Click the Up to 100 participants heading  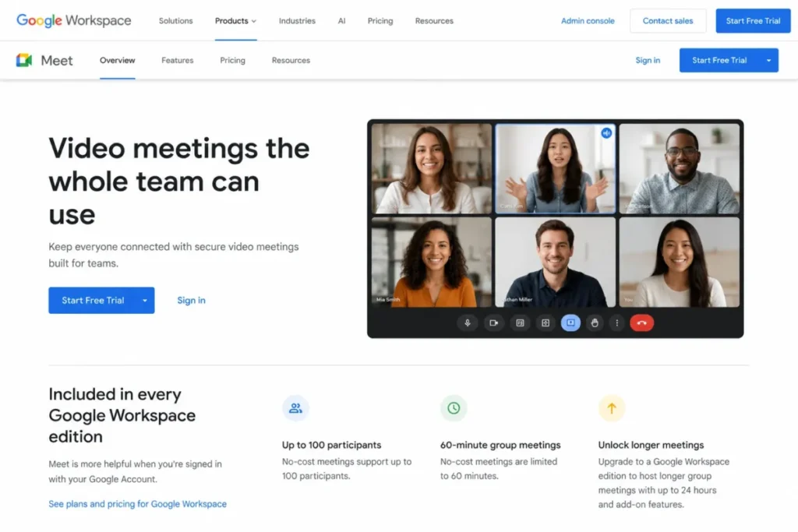[331, 445]
